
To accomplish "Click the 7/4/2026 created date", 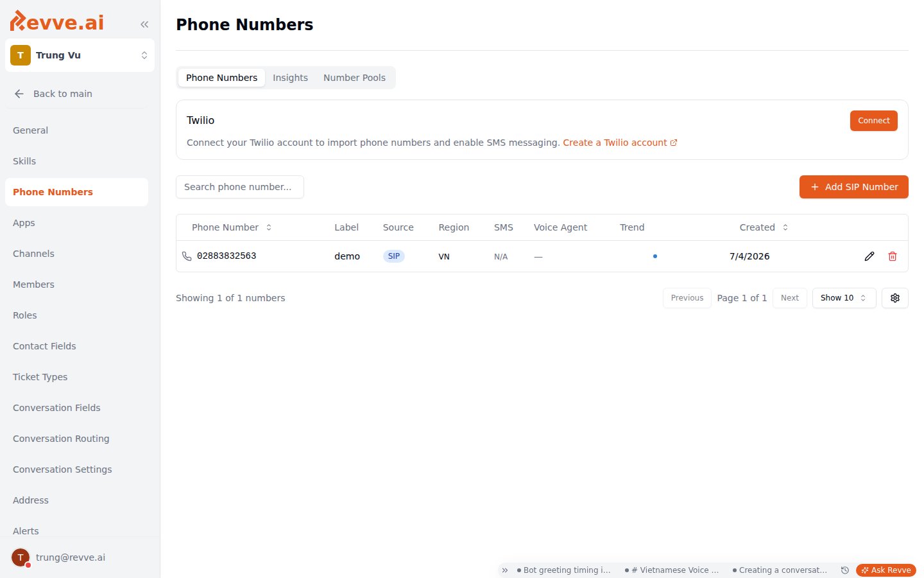I will tap(749, 256).
